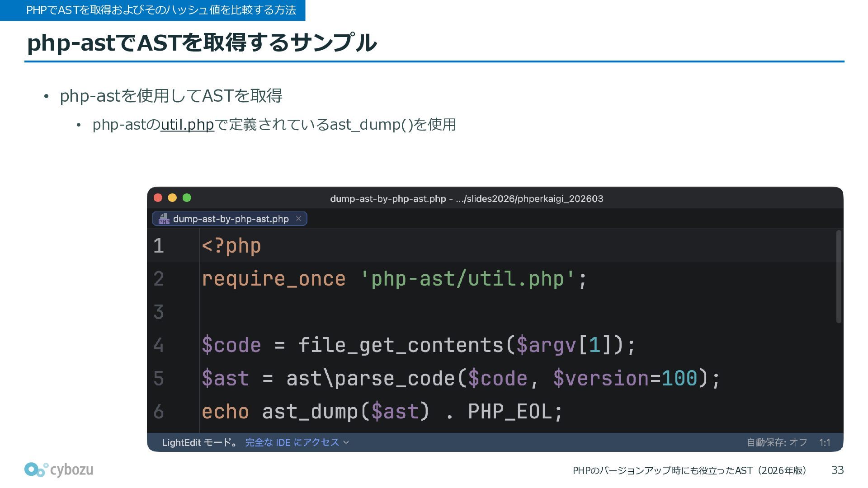Click the 'php-ast/util.php' string literal
868x488 pixels.
467,279
